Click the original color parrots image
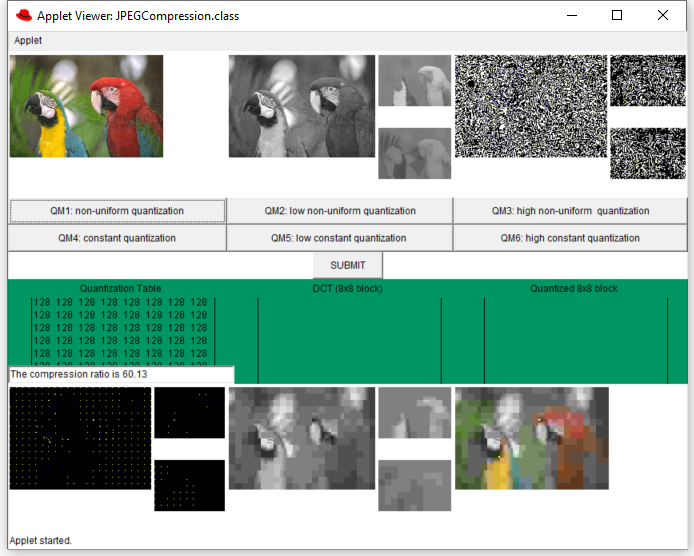694x556 pixels. (x=86, y=106)
